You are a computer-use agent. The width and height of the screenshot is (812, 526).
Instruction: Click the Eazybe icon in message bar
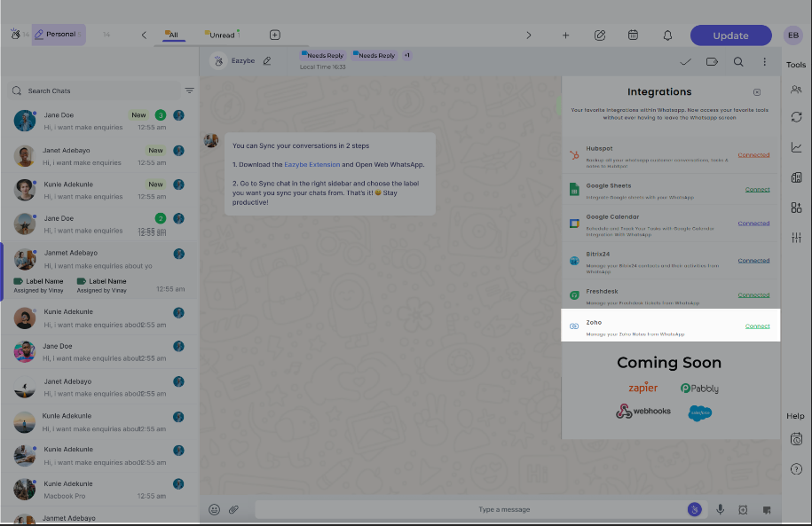pos(695,509)
